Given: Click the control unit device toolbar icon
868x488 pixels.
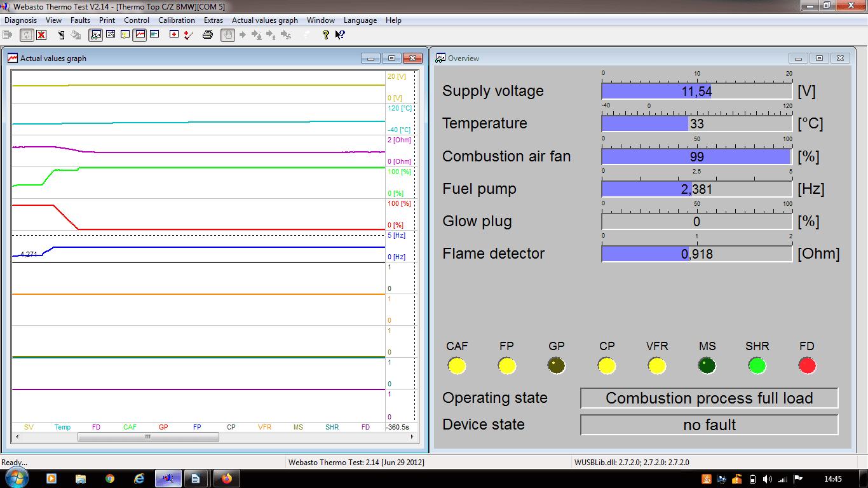Looking at the screenshot, I should coord(62,35).
